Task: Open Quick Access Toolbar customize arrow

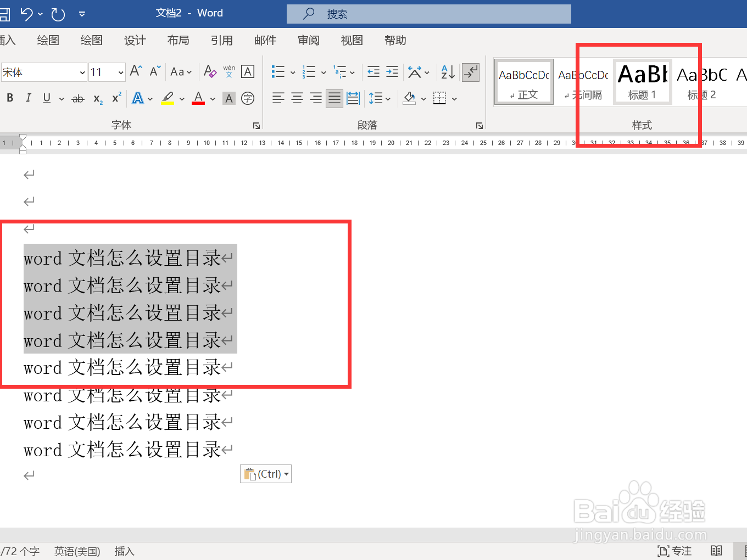Action: [x=82, y=14]
